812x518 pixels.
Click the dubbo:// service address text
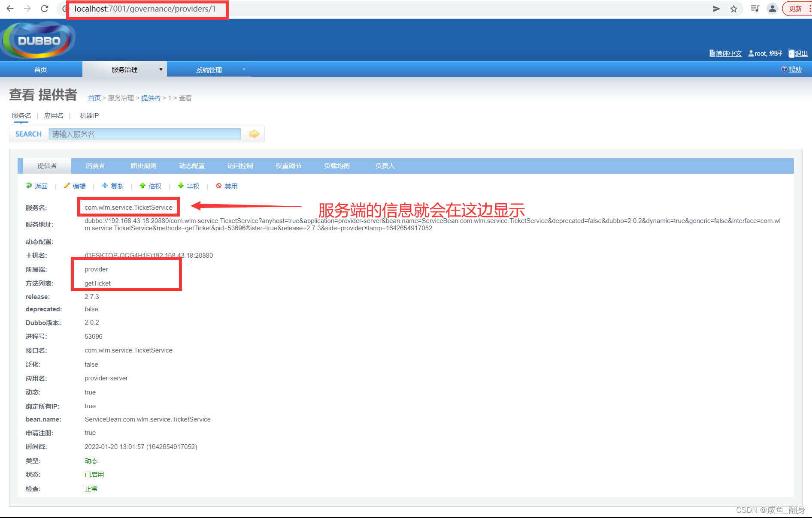click(433, 224)
